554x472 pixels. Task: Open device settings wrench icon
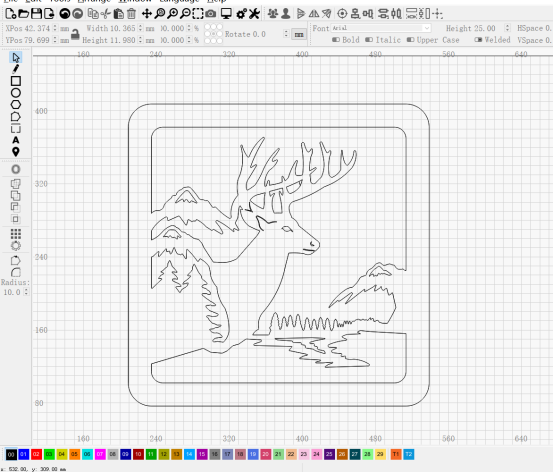tap(254, 14)
